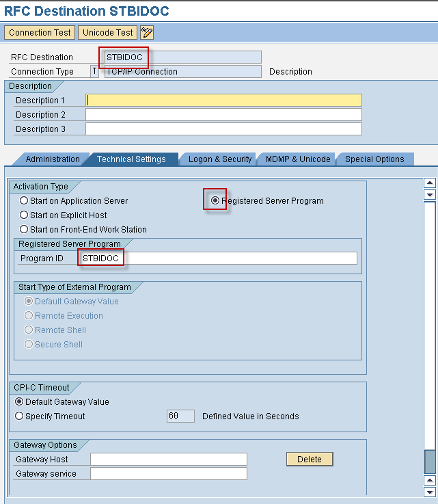
Task: Click the RFC Destination field STBIDOC
Action: (x=183, y=57)
